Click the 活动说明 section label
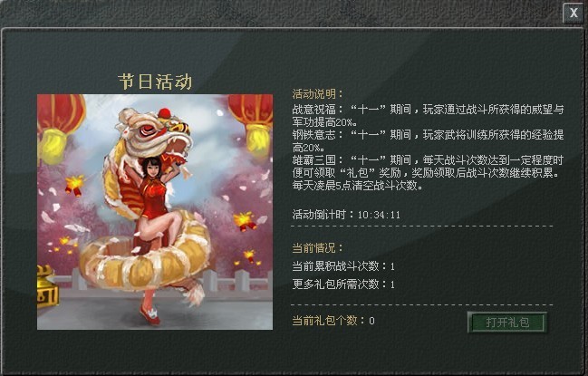The height and width of the screenshot is (376, 588). [317, 93]
